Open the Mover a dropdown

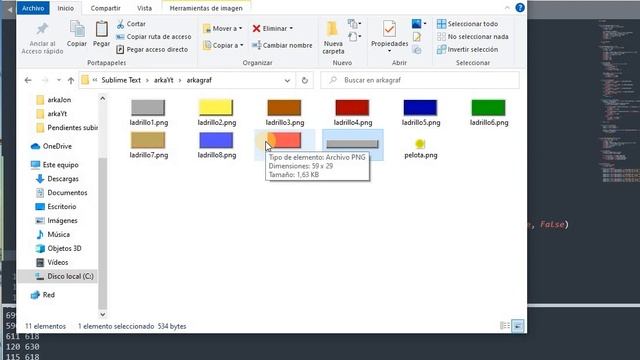[x=222, y=29]
